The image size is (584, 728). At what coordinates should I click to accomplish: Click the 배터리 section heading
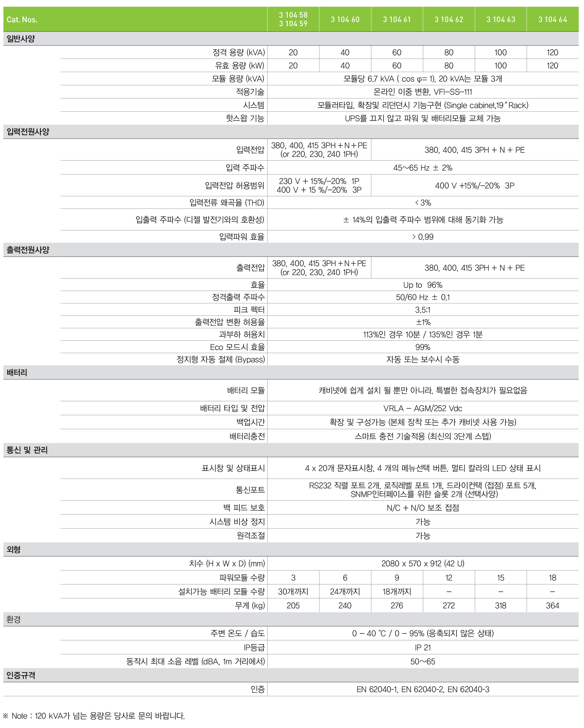tap(17, 372)
